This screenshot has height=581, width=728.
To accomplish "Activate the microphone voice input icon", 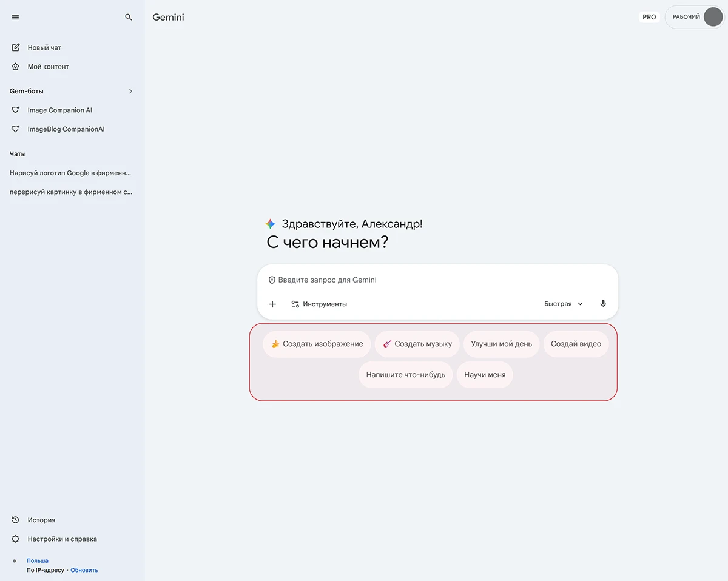I will pyautogui.click(x=602, y=304).
